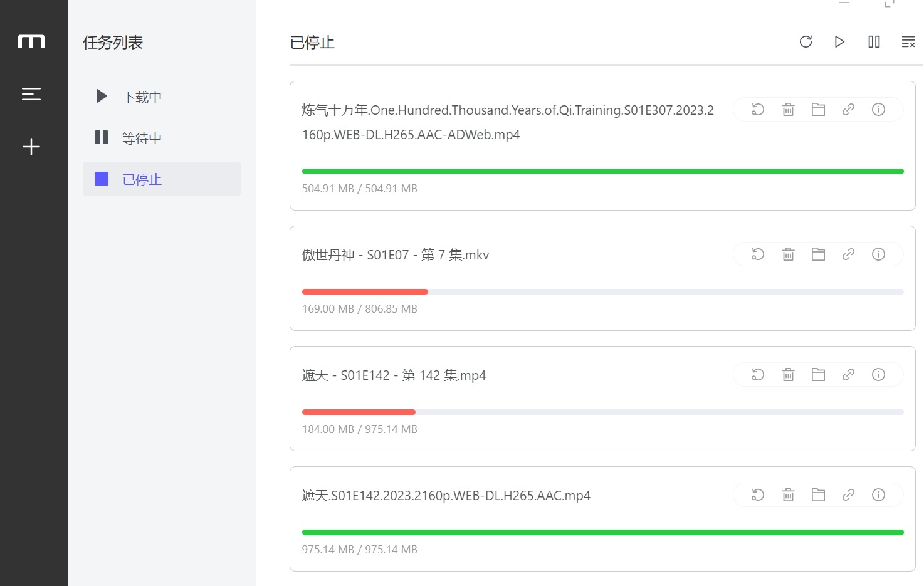Switch to the 等待中 task list

142,138
